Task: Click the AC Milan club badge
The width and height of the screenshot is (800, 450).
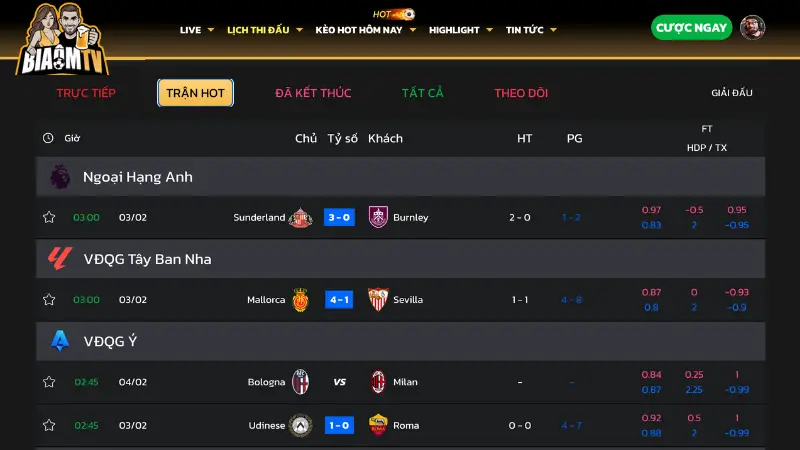Action: (x=378, y=382)
